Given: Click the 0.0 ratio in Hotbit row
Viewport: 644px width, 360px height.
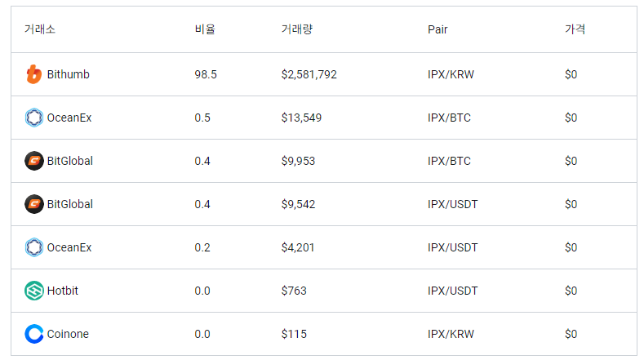Looking at the screenshot, I should (x=202, y=291).
